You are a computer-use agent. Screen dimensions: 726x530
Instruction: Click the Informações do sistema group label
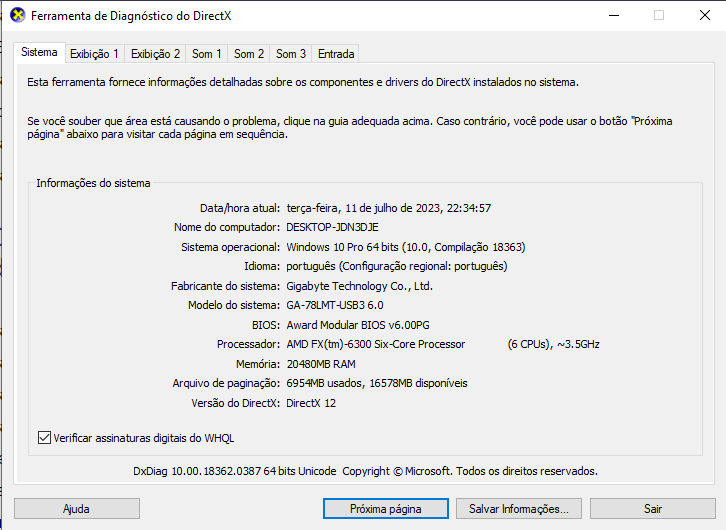tap(93, 183)
